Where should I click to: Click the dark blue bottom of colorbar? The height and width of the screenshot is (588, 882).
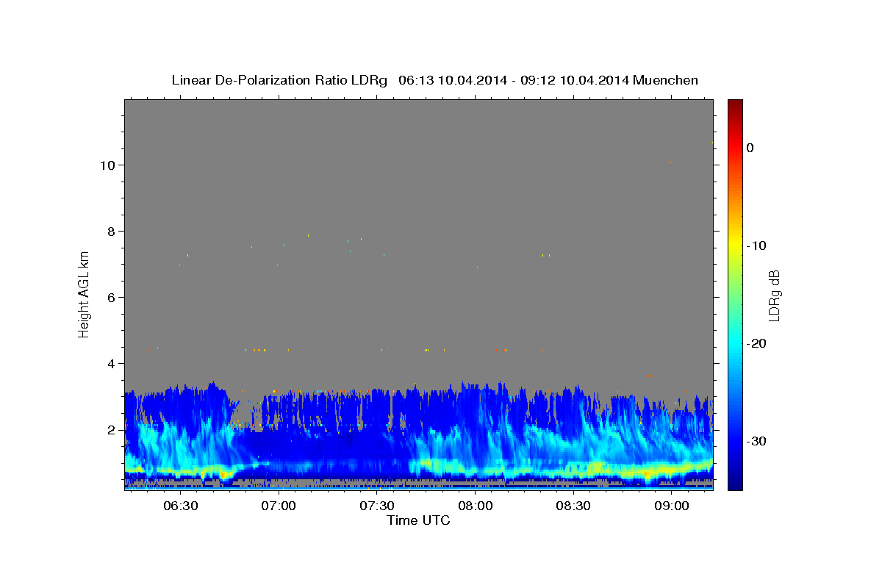coord(735,484)
